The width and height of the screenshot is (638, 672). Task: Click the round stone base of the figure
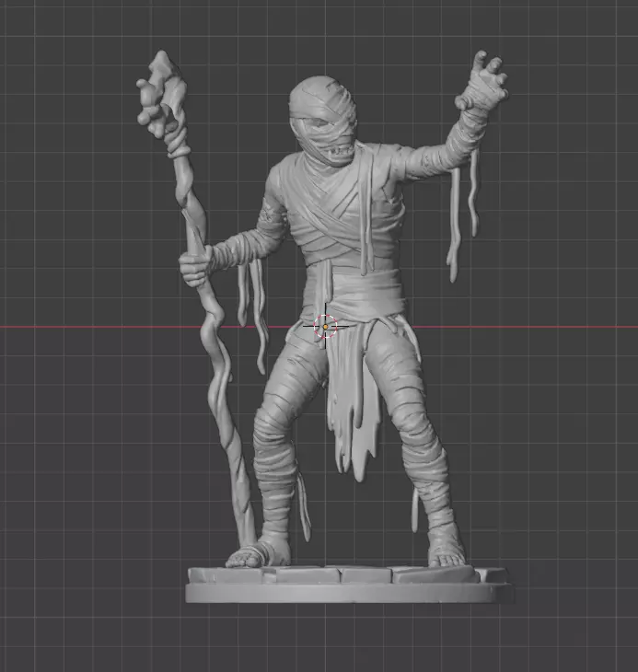click(349, 585)
